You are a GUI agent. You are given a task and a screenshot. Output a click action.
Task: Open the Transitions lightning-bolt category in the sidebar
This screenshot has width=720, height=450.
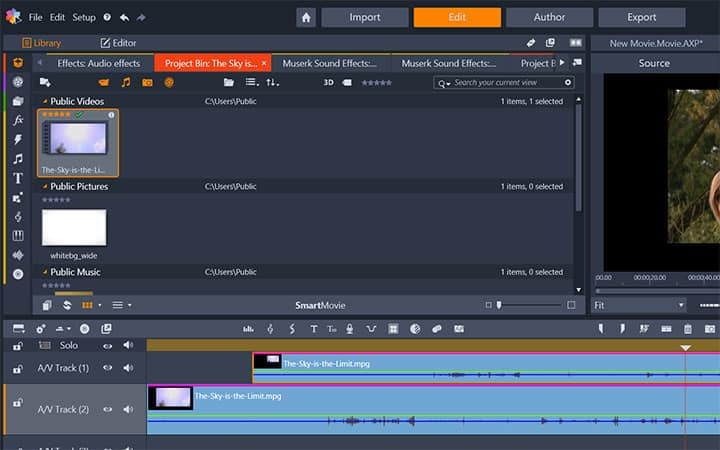tap(18, 140)
